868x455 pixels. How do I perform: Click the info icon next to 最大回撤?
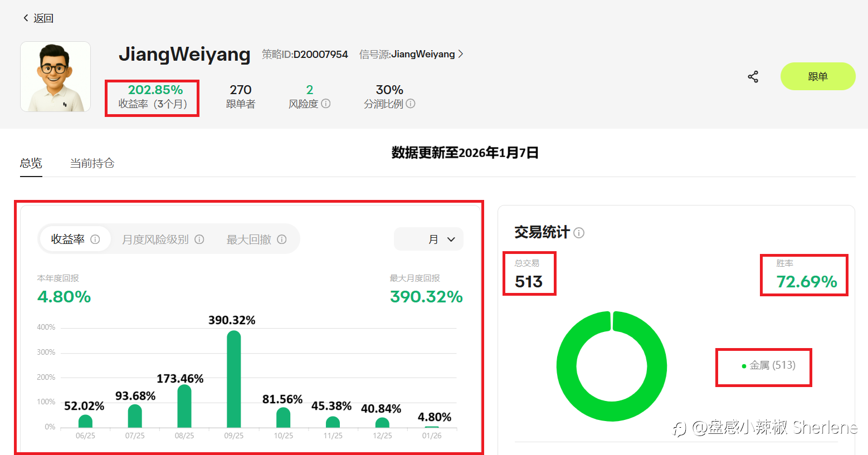click(x=282, y=239)
